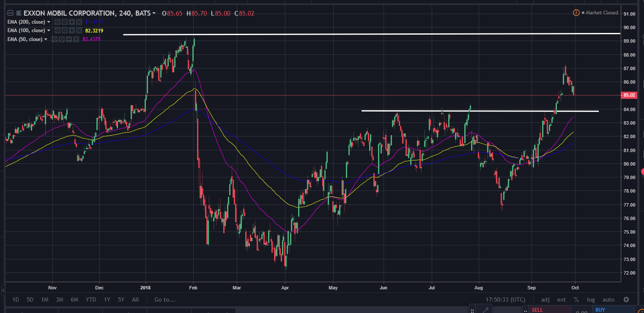
Task: Toggle ext extended hours
Action: [561, 300]
